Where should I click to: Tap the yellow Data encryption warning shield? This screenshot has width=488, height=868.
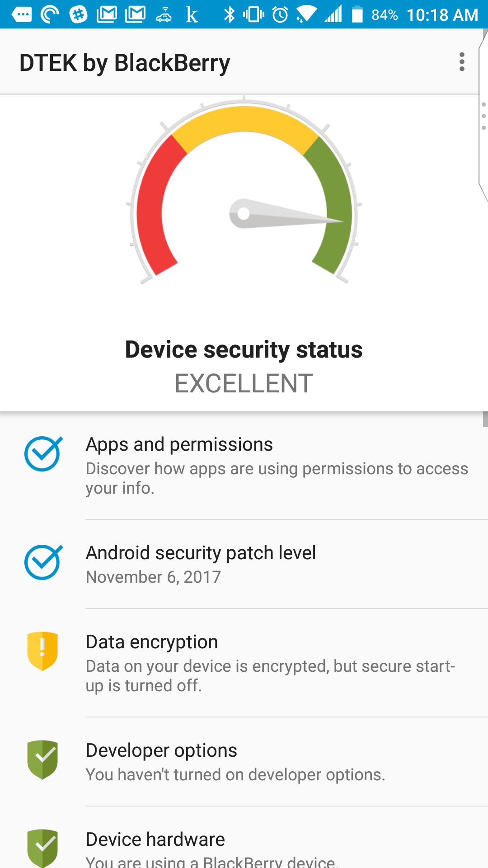42,651
